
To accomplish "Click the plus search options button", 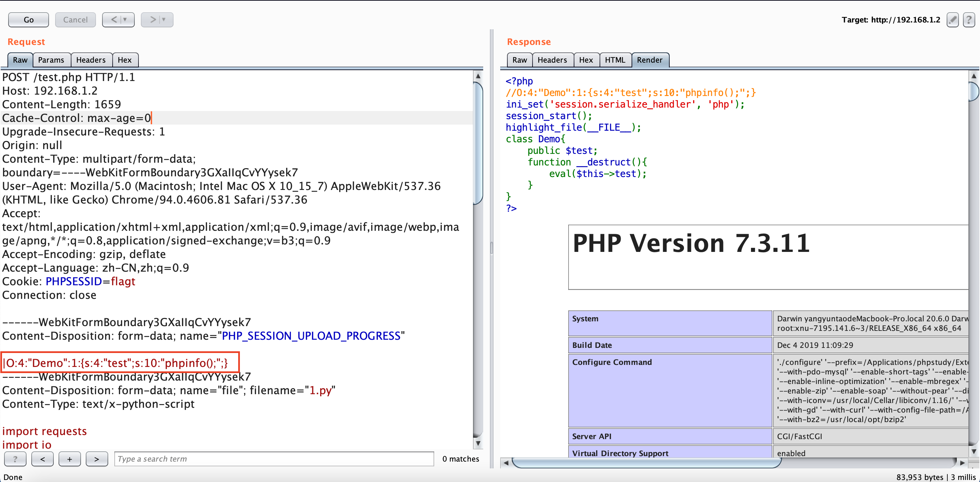I will (x=70, y=459).
